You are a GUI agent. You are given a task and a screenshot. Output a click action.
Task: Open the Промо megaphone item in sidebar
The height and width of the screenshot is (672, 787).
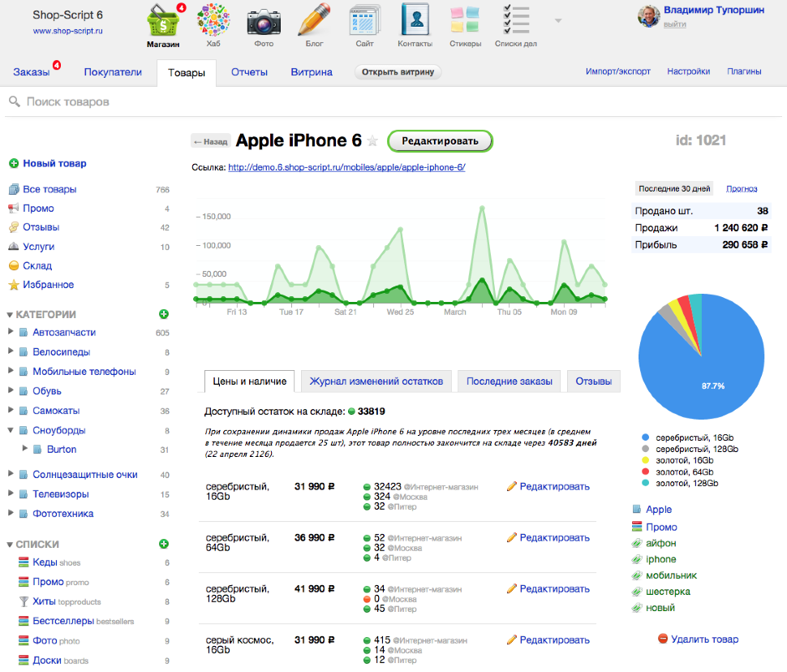pos(38,209)
